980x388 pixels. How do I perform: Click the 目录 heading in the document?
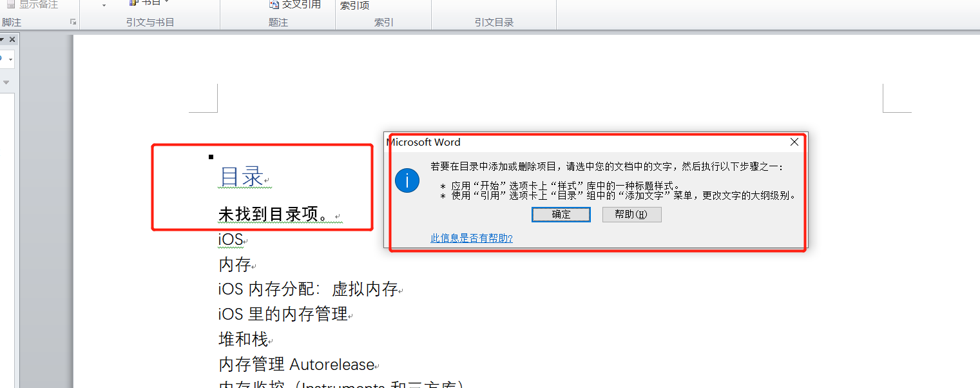[x=241, y=177]
